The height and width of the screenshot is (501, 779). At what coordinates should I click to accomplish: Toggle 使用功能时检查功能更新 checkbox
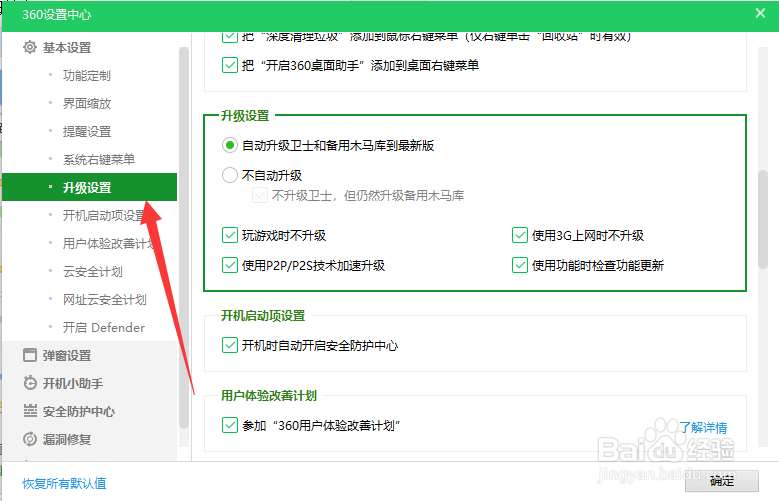pos(520,265)
